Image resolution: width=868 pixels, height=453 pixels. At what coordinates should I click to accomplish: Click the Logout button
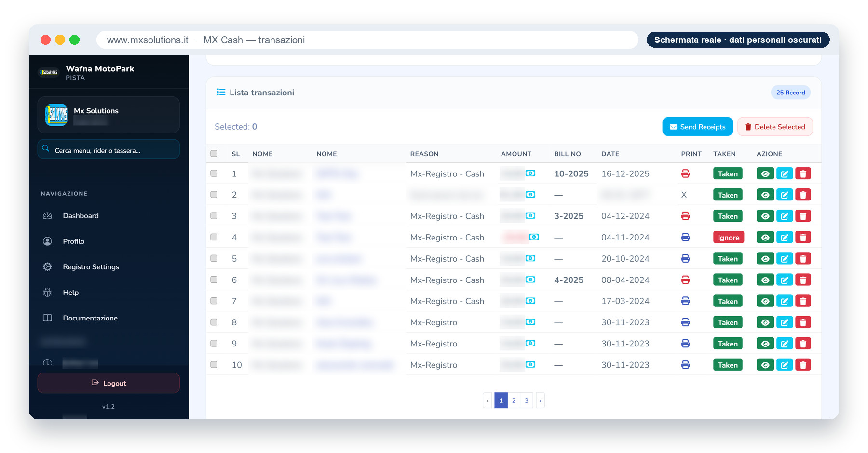click(x=108, y=383)
